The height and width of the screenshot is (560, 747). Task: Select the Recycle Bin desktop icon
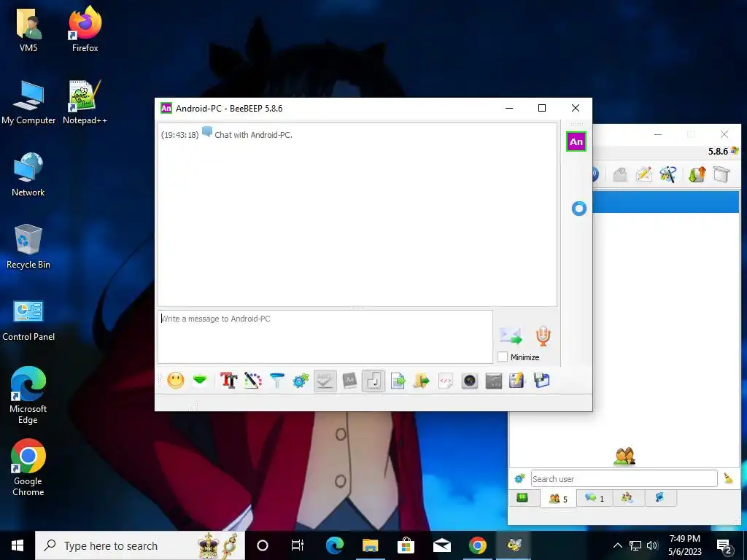pyautogui.click(x=28, y=246)
